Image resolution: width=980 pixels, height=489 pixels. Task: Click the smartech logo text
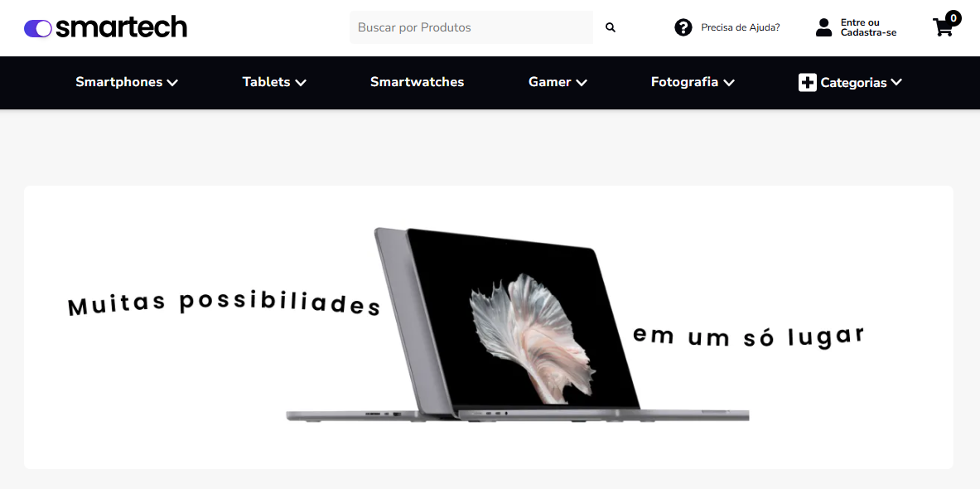(121, 27)
